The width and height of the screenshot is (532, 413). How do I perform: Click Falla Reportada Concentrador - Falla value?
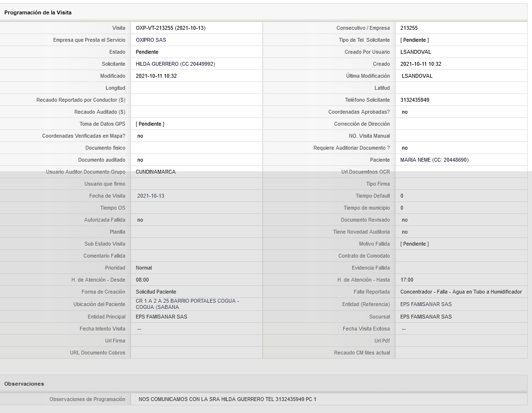[461, 292]
